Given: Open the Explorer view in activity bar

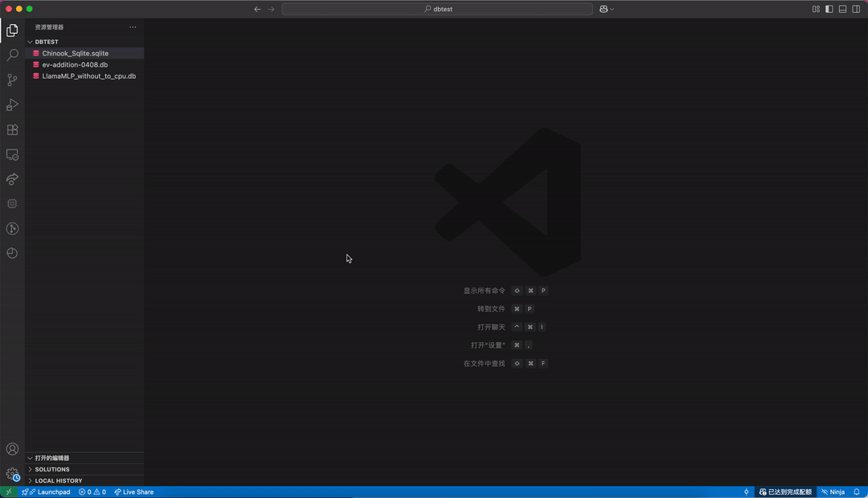Looking at the screenshot, I should (12, 31).
